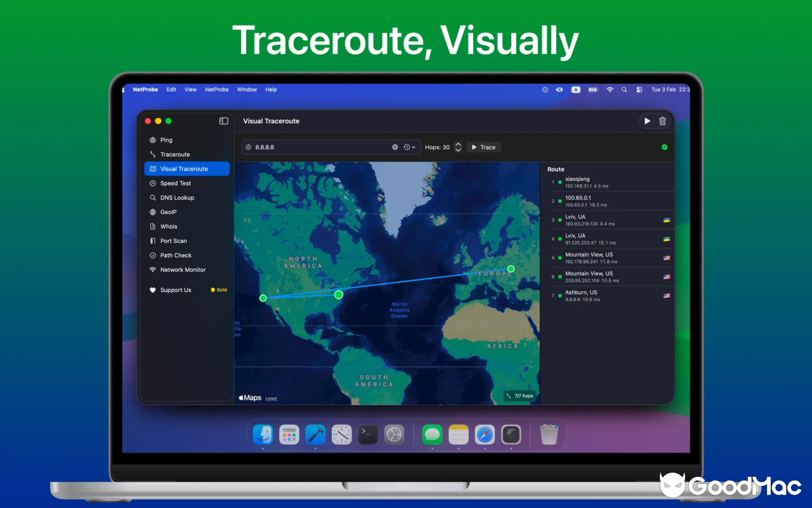Click the trash icon to clear results
The height and width of the screenshot is (508, 812).
[662, 121]
